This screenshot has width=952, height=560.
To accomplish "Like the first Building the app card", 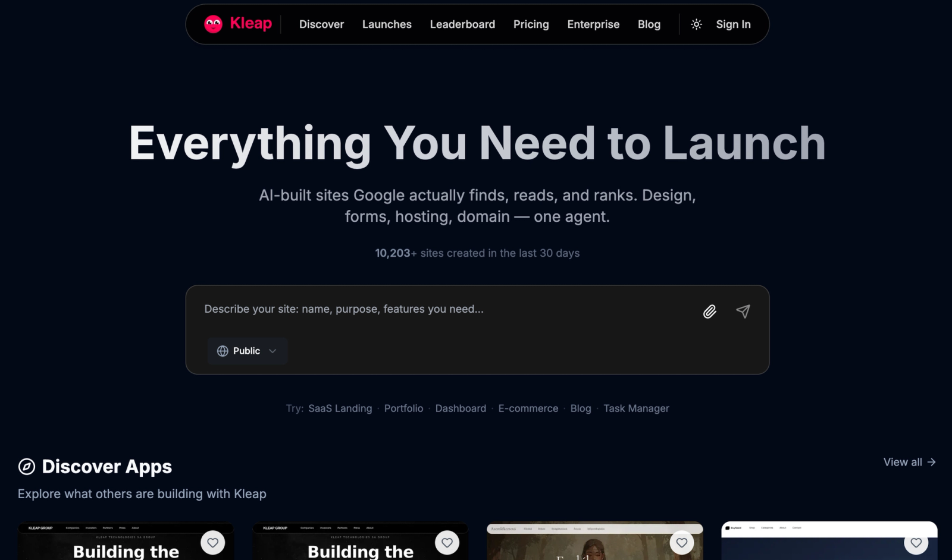I will [x=212, y=542].
